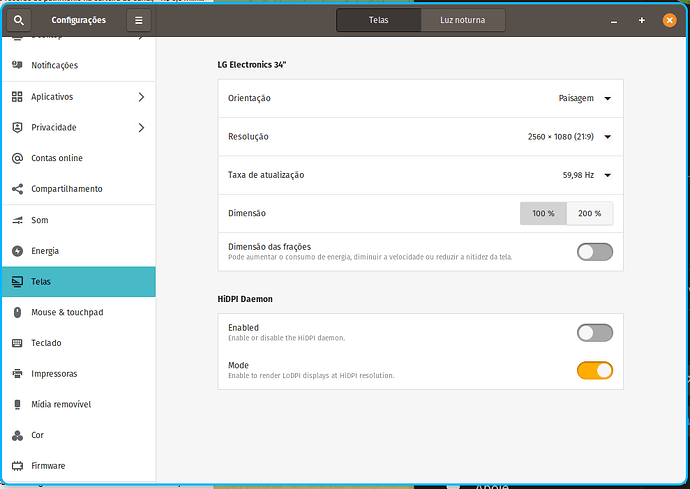Viewport: 690px width, 489px height.
Task: Click the Mouse & touchpad icon
Action: coord(17,312)
